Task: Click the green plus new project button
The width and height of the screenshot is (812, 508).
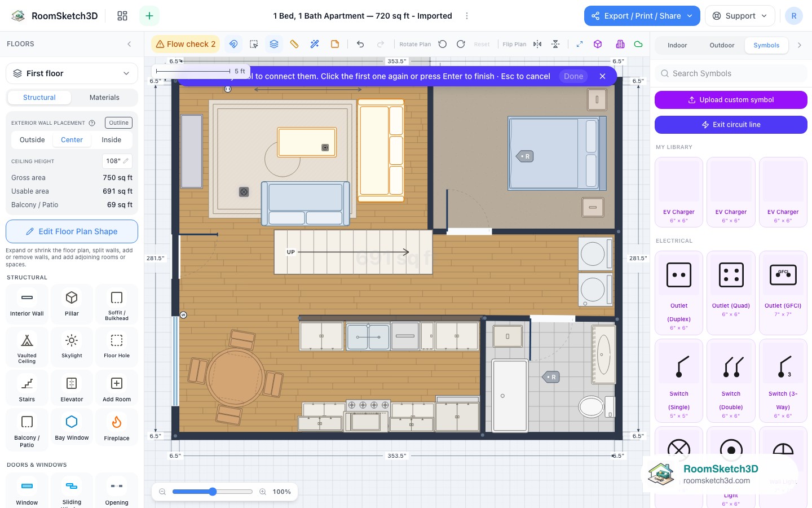Action: pos(149,16)
